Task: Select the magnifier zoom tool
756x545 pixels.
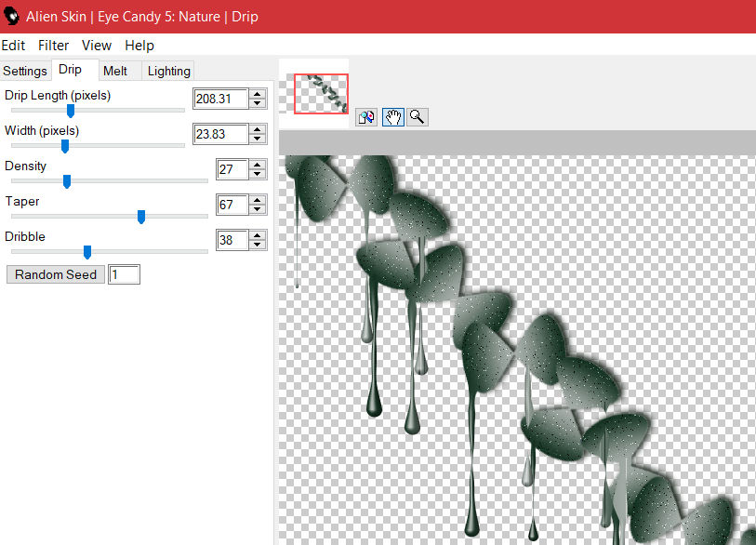Action: point(418,117)
